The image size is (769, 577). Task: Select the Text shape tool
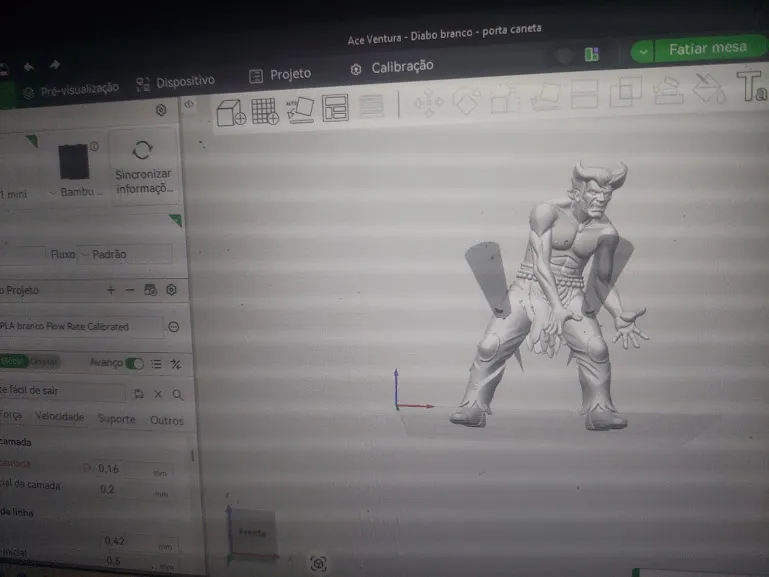(751, 86)
